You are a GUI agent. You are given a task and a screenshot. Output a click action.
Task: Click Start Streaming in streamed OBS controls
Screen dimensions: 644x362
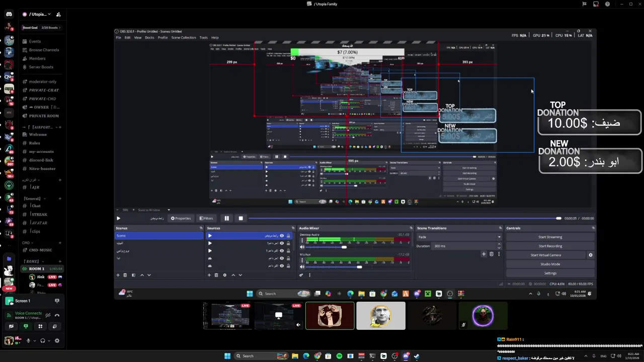click(550, 237)
